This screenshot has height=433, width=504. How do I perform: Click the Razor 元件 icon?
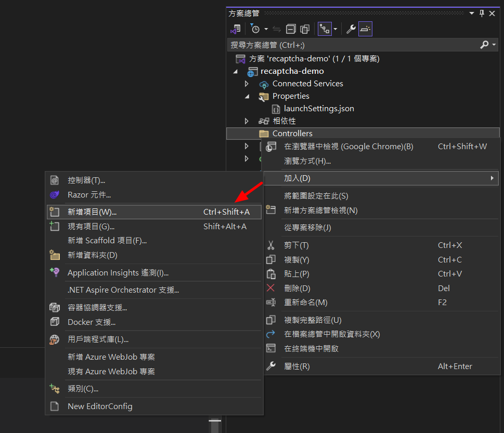pos(55,194)
